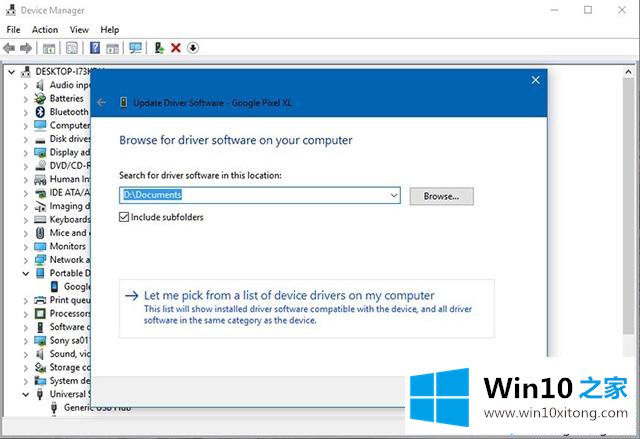Screen dimensions: 640x439
Task: Click the Storage controllers icon
Action: coord(40,368)
